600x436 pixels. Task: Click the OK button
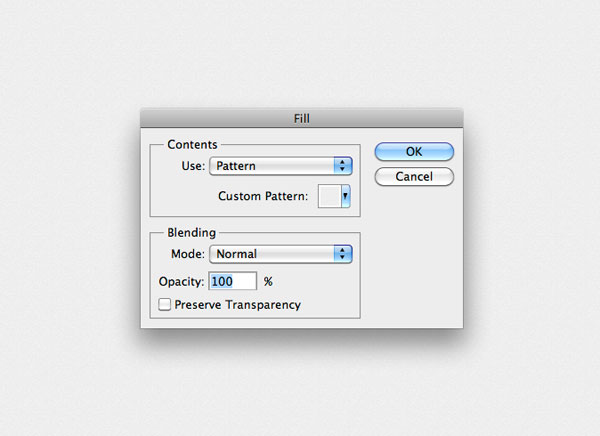point(414,152)
